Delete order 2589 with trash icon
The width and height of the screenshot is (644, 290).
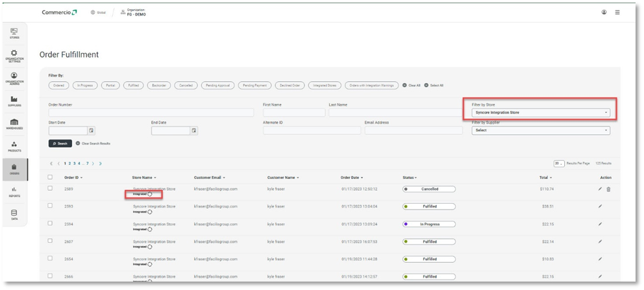608,189
